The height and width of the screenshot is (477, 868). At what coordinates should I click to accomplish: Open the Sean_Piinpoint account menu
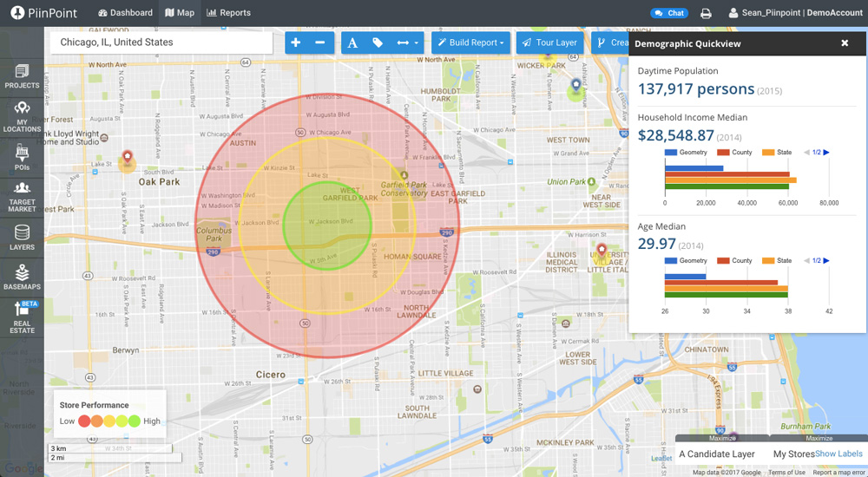click(790, 13)
